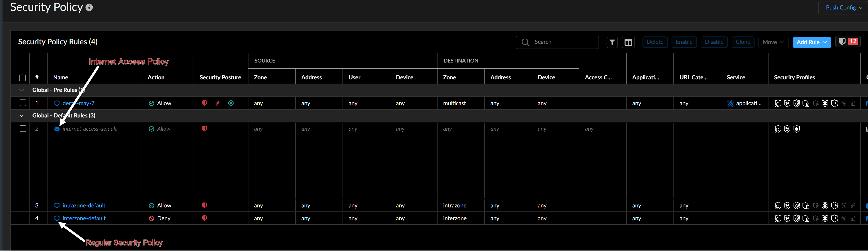The height and width of the screenshot is (251, 868).
Task: Click the service tools icon in row 1
Action: pyautogui.click(x=730, y=103)
